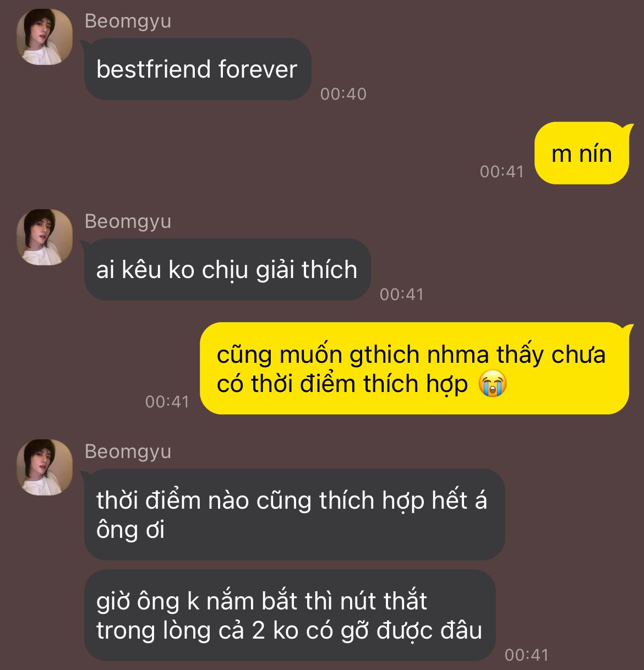Click the 00:40 timestamp
Screen dimensions: 644x670
(x=343, y=94)
